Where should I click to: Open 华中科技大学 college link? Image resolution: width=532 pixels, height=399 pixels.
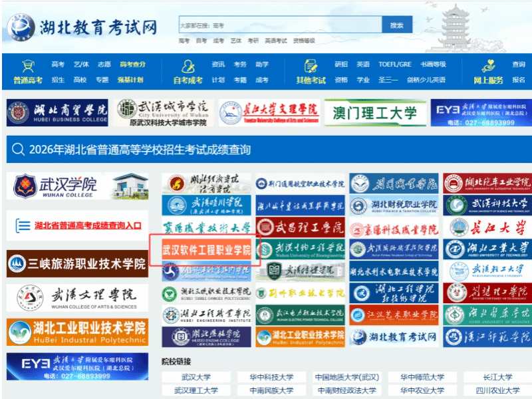271,377
